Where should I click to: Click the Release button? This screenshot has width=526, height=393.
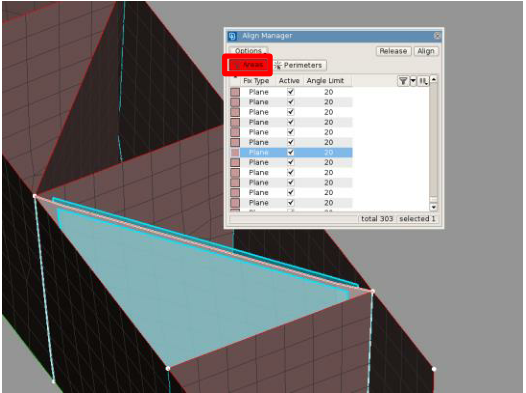[393, 51]
